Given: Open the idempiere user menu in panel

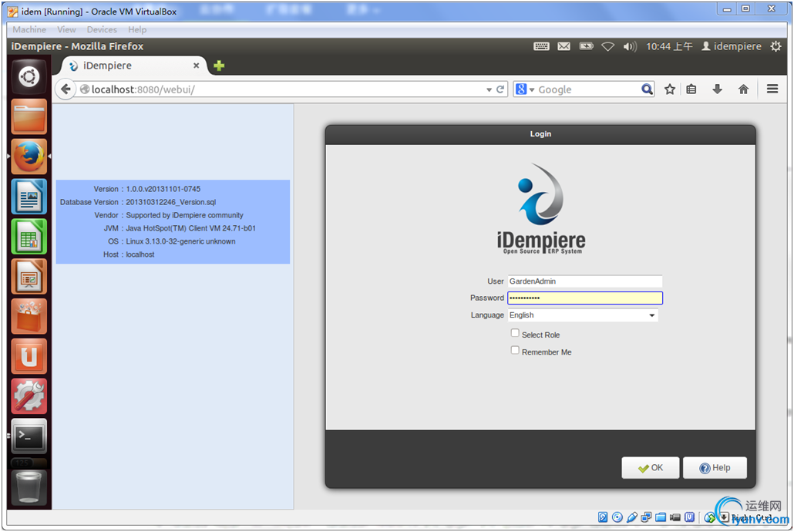Looking at the screenshot, I should (732, 46).
